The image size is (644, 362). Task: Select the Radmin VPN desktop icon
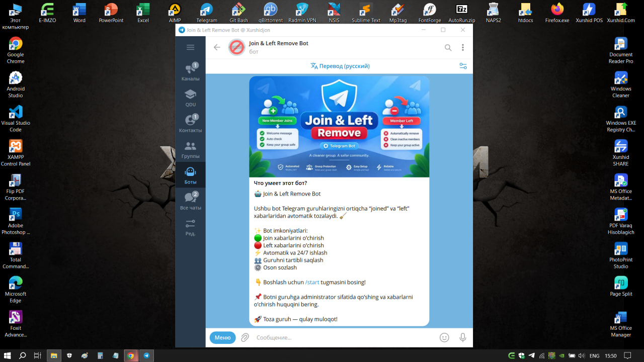(302, 13)
